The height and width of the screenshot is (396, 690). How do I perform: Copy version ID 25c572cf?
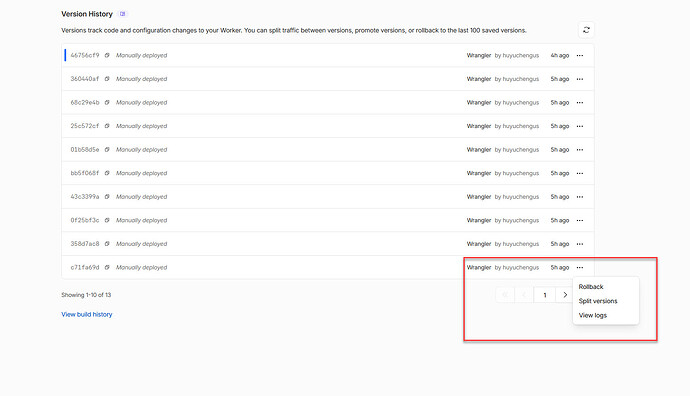[107, 126]
